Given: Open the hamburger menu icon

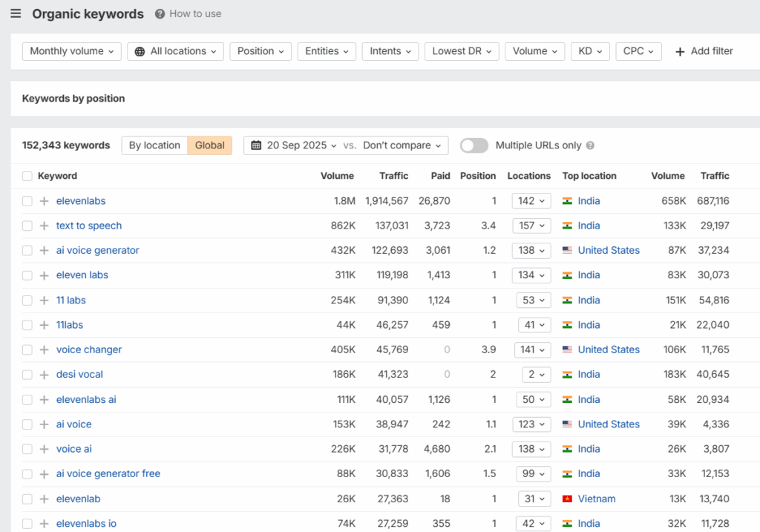Looking at the screenshot, I should click(x=16, y=13).
